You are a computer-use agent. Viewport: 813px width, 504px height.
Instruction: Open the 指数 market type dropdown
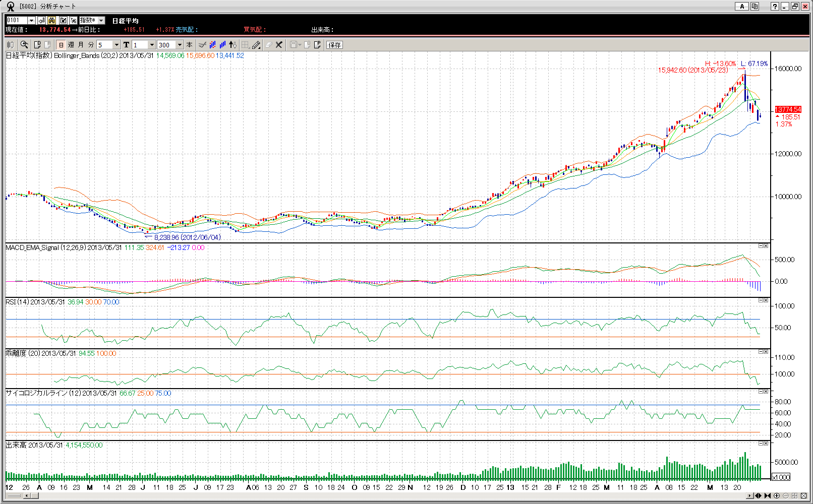point(101,20)
